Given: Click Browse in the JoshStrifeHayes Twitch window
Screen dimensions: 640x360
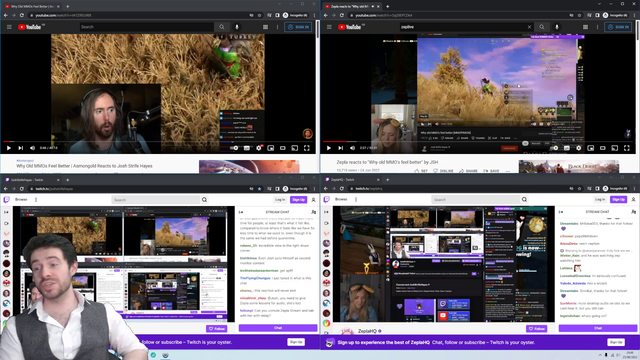Looking at the screenshot, I should click(x=21, y=200).
